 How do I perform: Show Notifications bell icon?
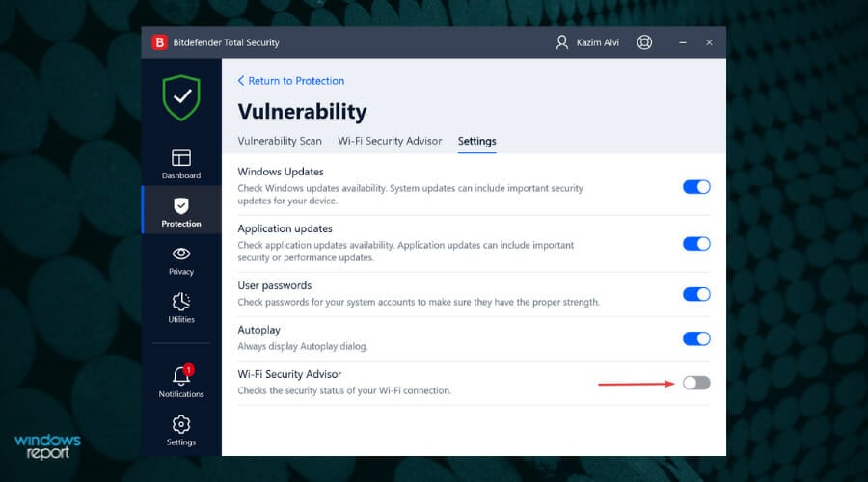coord(181,376)
